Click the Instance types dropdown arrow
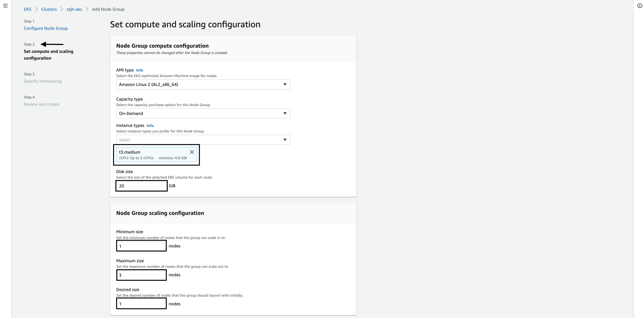Viewport: 644px width, 318px height. click(285, 140)
